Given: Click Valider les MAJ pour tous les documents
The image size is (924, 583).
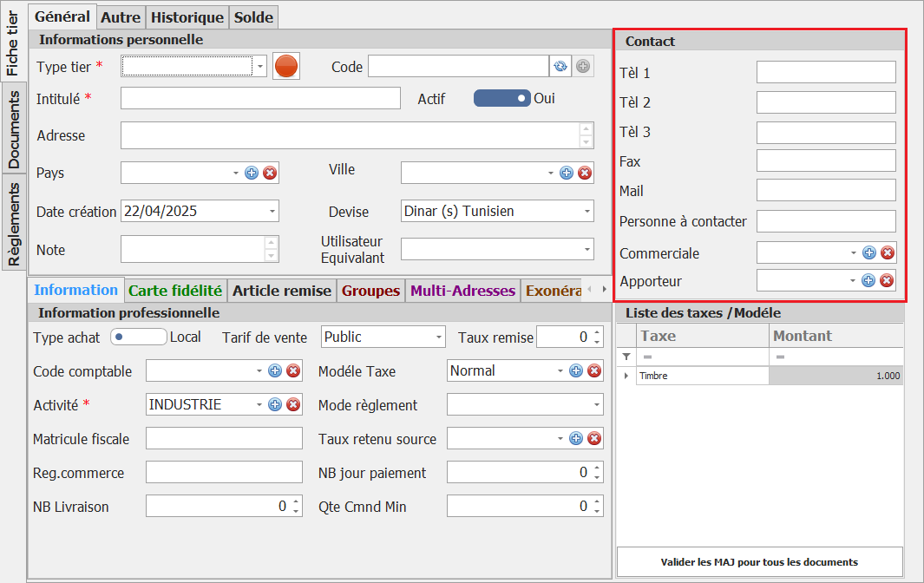Looking at the screenshot, I should point(759,561).
